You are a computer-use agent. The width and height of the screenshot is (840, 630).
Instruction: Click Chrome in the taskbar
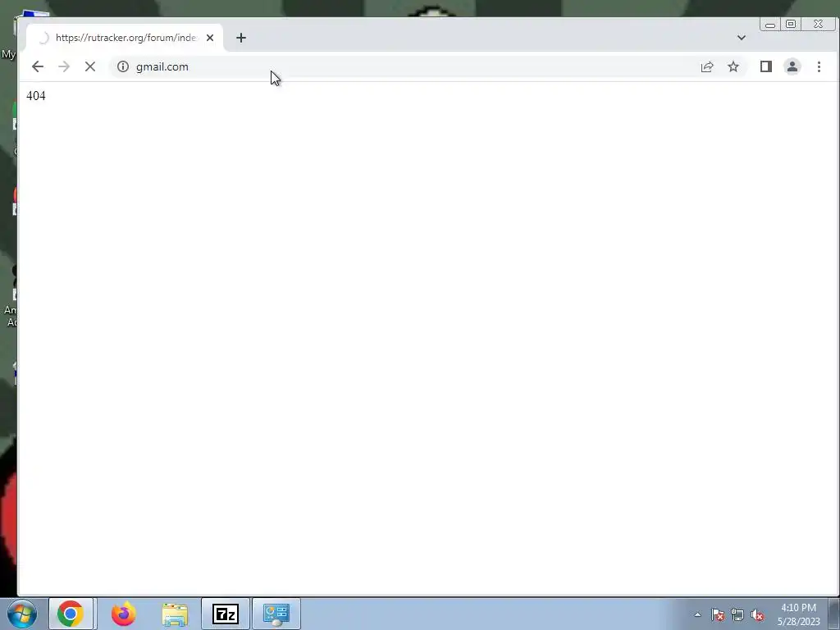tap(71, 614)
